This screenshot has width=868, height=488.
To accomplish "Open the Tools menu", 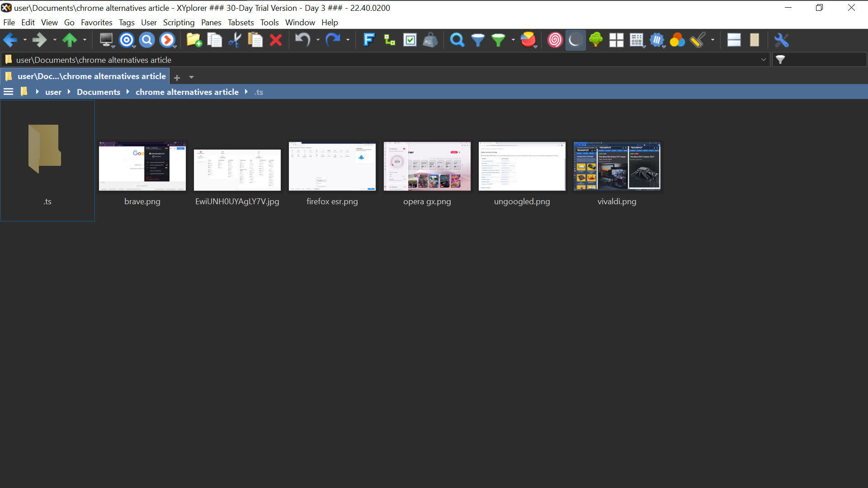I will click(269, 22).
